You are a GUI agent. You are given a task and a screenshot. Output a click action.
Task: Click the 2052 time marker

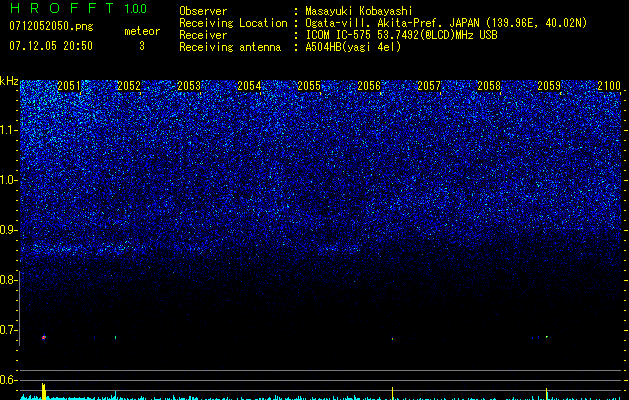[129, 86]
